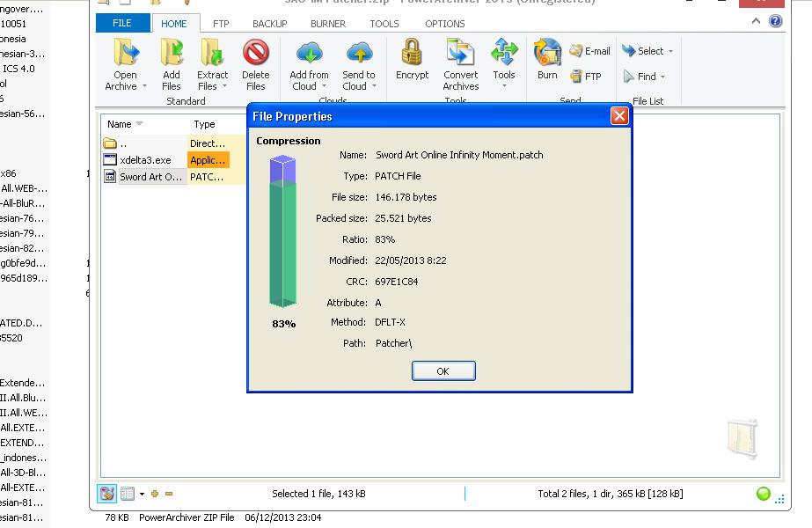Open the view mode dropdown in status bar
812x528 pixels.
(x=142, y=494)
